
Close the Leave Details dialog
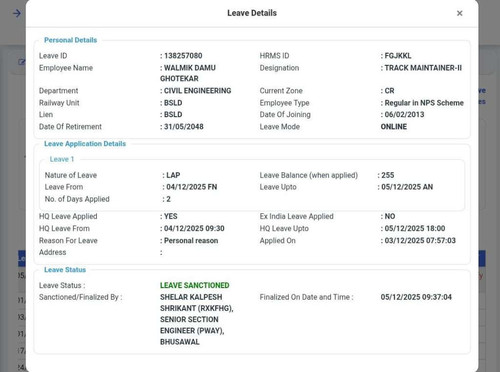tap(459, 13)
